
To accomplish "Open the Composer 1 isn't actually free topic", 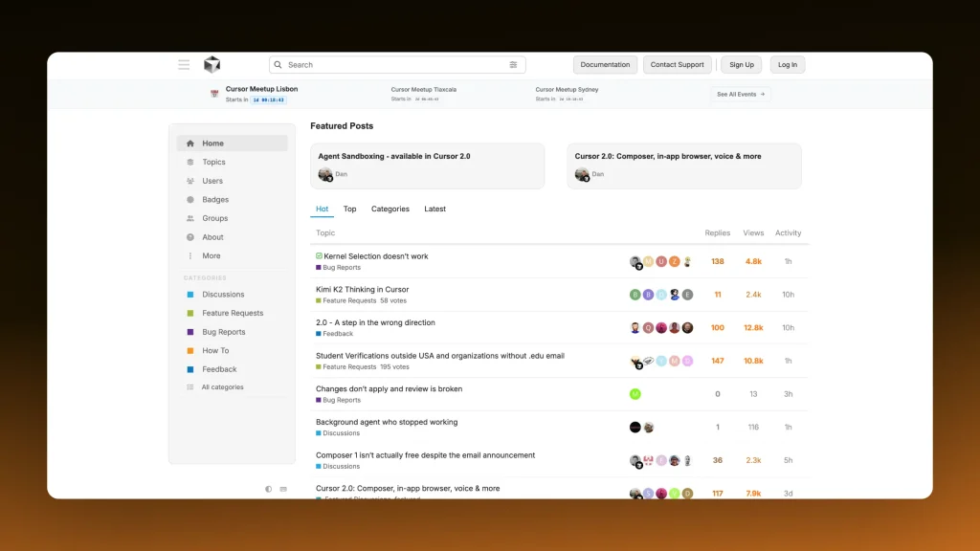I will pos(425,454).
